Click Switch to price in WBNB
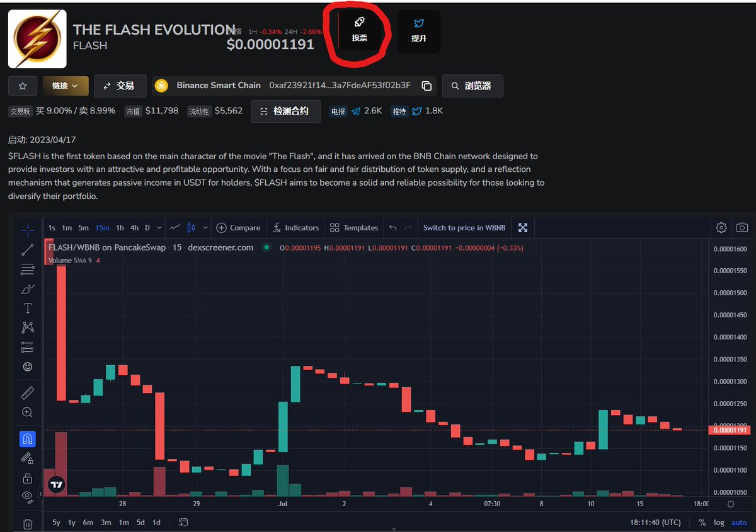Viewport: 756px width, 532px height. pos(464,228)
